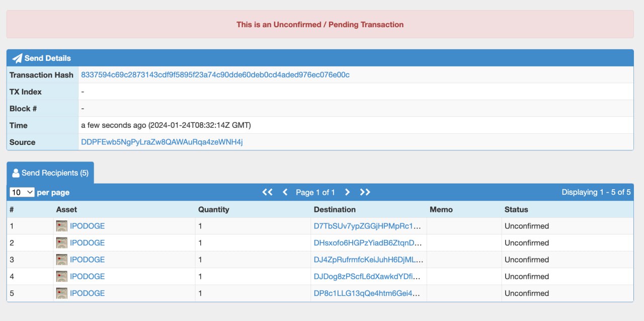Open IPODOGE asset link in row 2
Screen dimensions: 644x321
(x=88, y=243)
